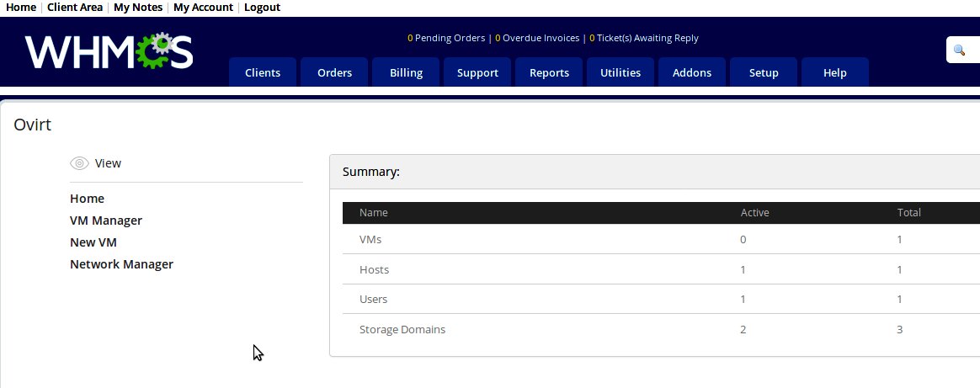Click the WHMCS logo
Image resolution: width=980 pixels, height=388 pixels.
pyautogui.click(x=109, y=50)
